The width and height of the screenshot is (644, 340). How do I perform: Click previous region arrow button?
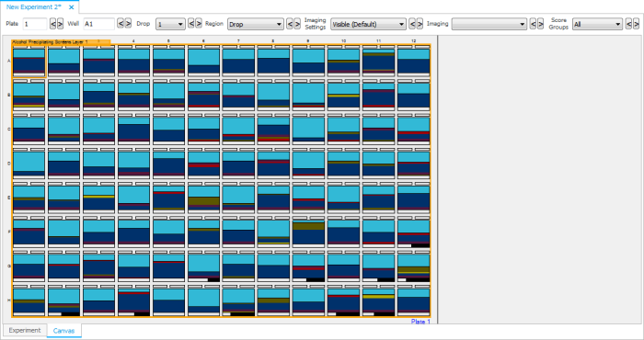(x=290, y=24)
